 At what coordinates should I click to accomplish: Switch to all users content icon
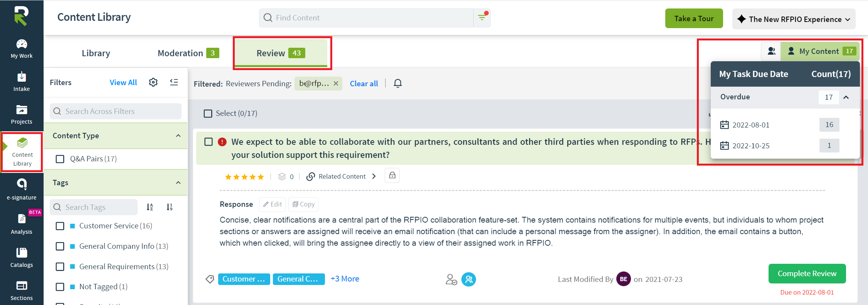coord(771,51)
